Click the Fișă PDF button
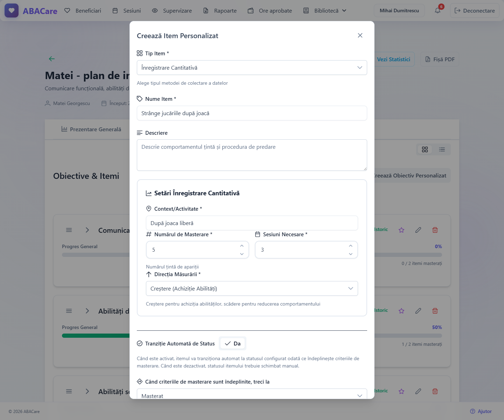Screen dimensions: 504x420 (440, 59)
